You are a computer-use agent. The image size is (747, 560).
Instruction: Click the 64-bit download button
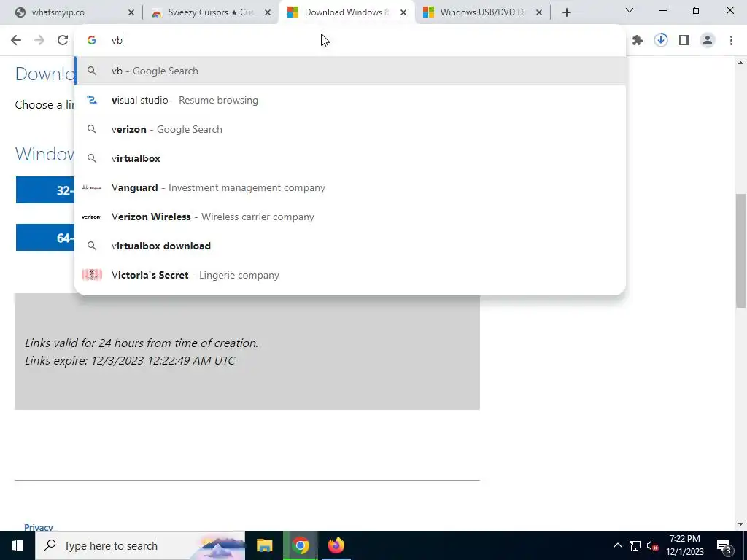[x=45, y=237]
